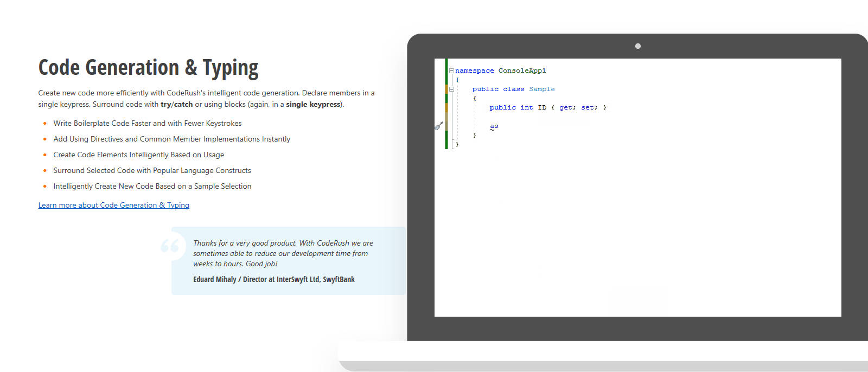The image size is (868, 372).
Task: Click the testimonial text starting "Thanks for a very good product"
Action: pyautogui.click(x=283, y=253)
